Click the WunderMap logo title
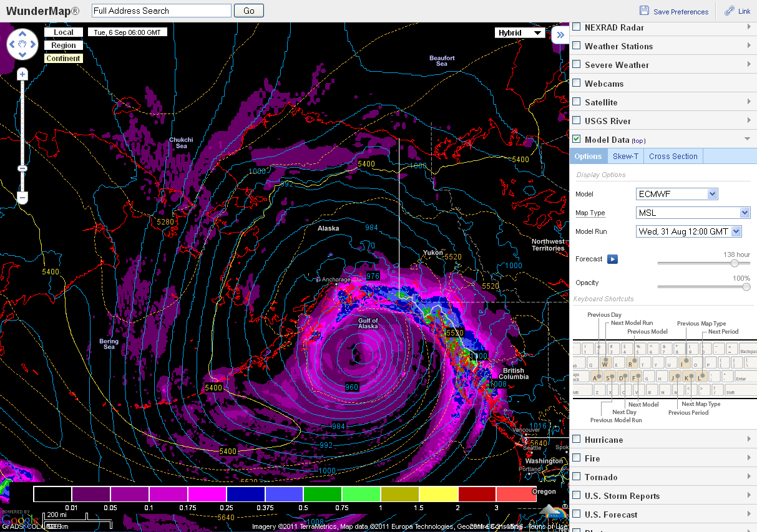The width and height of the screenshot is (757, 532). coord(43,11)
